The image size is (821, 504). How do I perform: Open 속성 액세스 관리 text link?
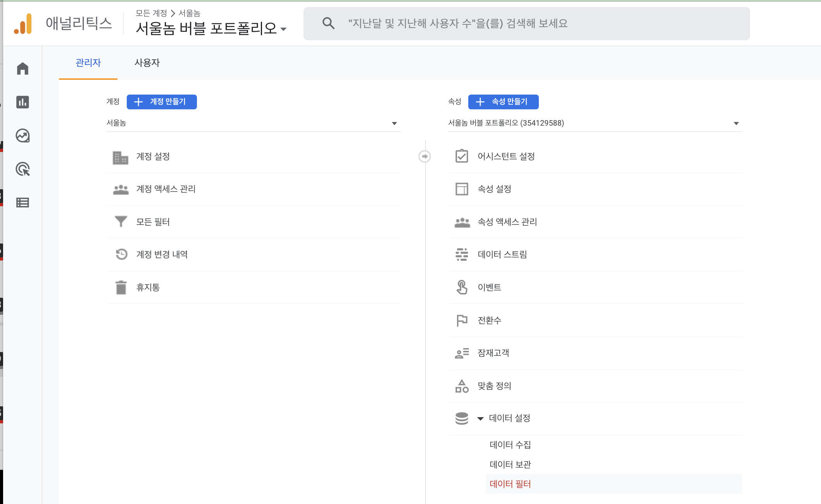pos(507,222)
